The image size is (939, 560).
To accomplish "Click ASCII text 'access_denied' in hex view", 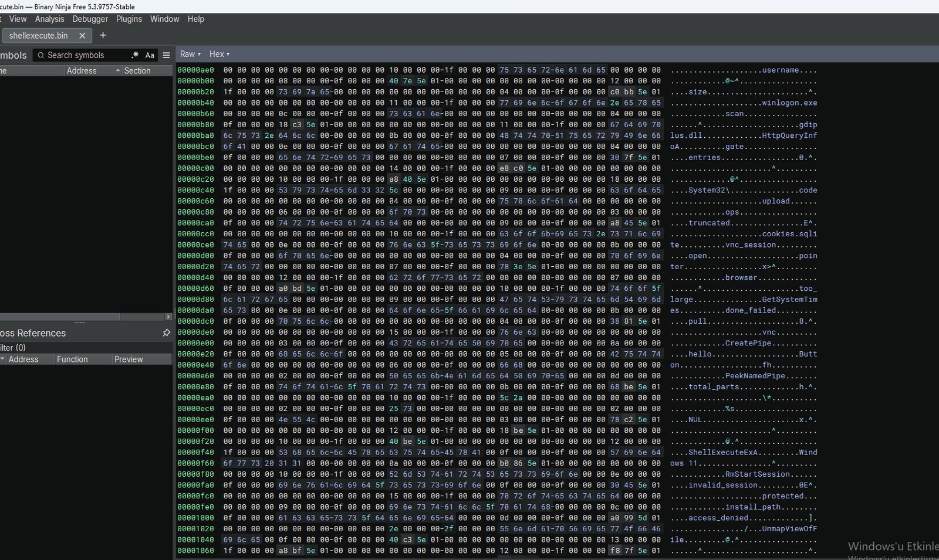I will click(x=718, y=518).
